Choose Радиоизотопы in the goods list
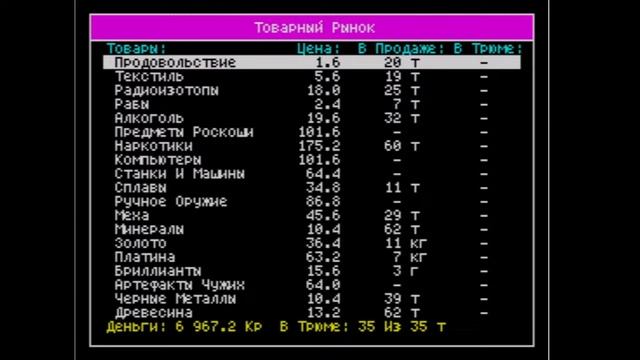The width and height of the screenshot is (640, 360). click(x=312, y=90)
